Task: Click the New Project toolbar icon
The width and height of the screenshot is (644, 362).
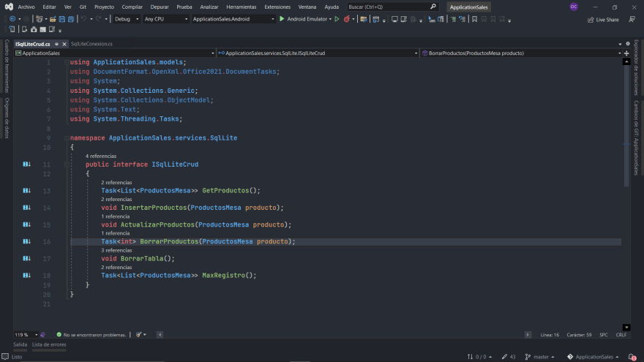Action: (39, 19)
